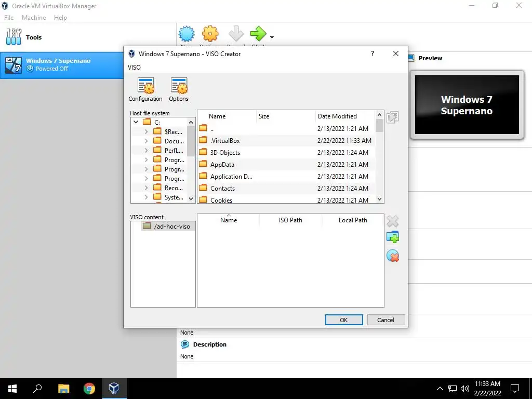
Task: Click OK in VISO Creator
Action: point(344,320)
